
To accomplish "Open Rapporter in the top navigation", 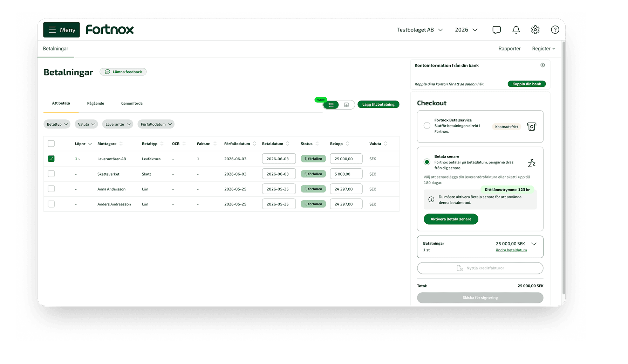I will tap(510, 49).
